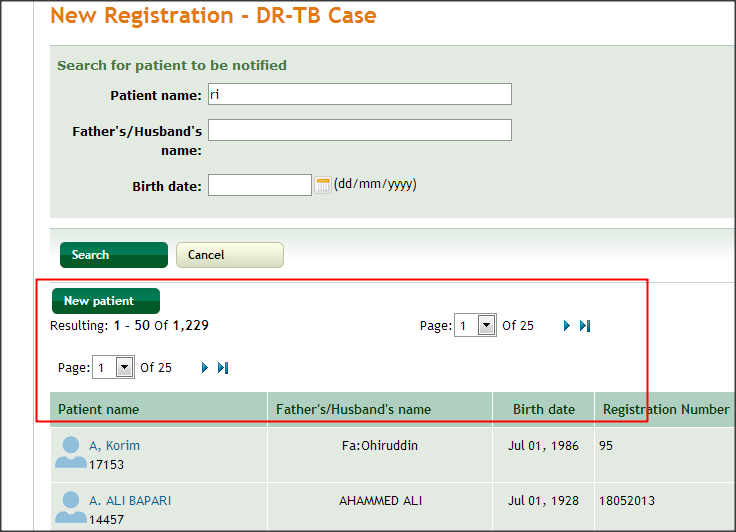Sort by Patient name column header
The width and height of the screenshot is (736, 532).
pos(99,409)
